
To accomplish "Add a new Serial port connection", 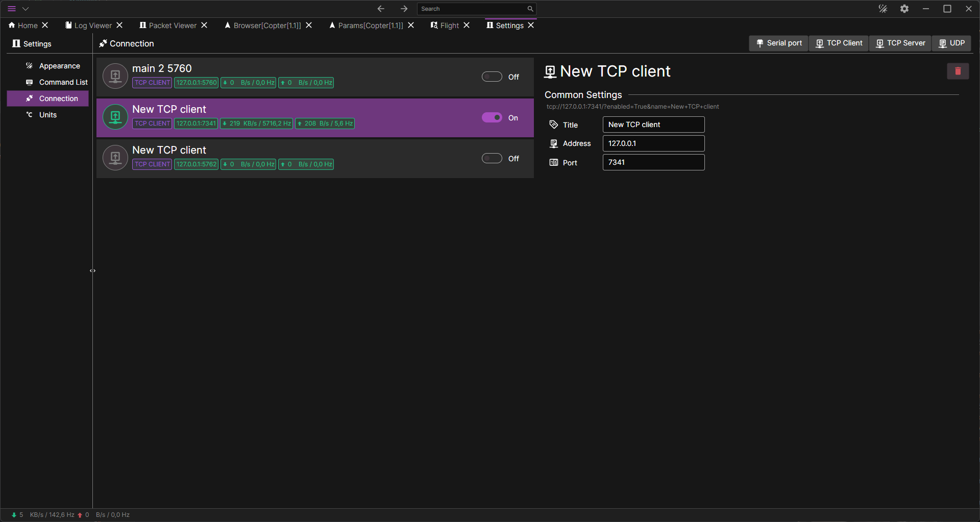I will pos(779,43).
